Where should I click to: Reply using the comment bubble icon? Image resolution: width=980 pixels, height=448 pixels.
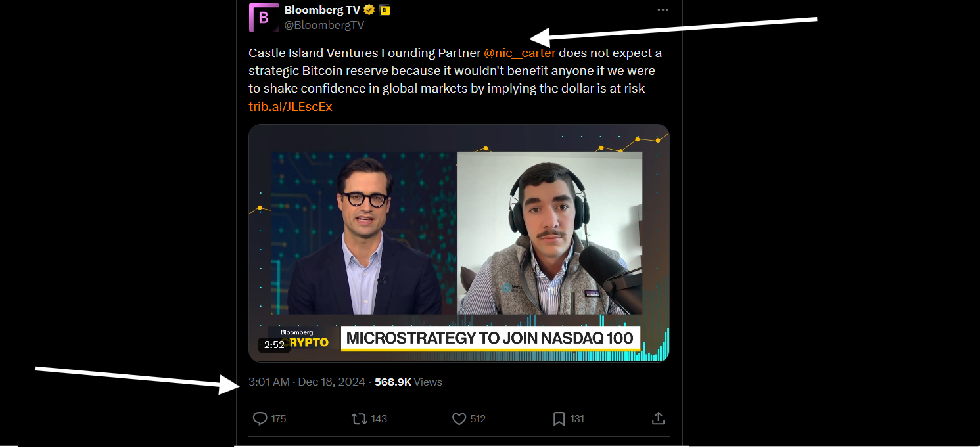260,418
